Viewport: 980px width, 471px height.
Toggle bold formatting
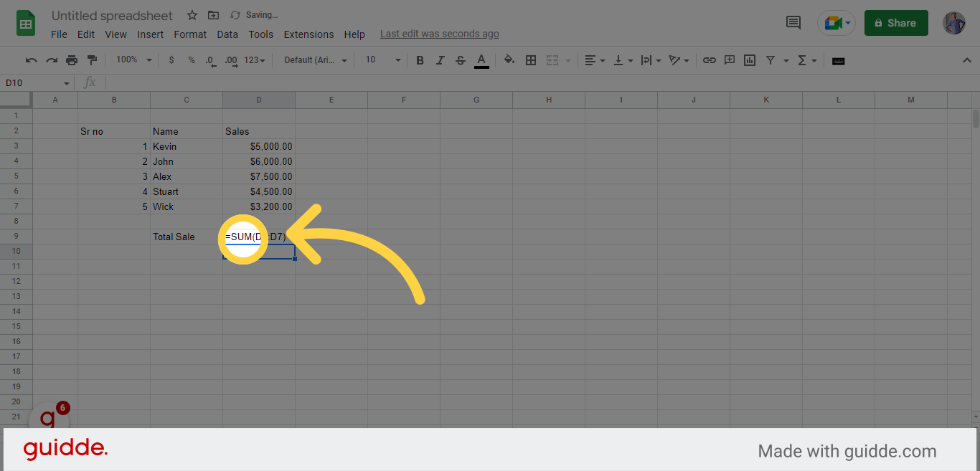[x=420, y=60]
